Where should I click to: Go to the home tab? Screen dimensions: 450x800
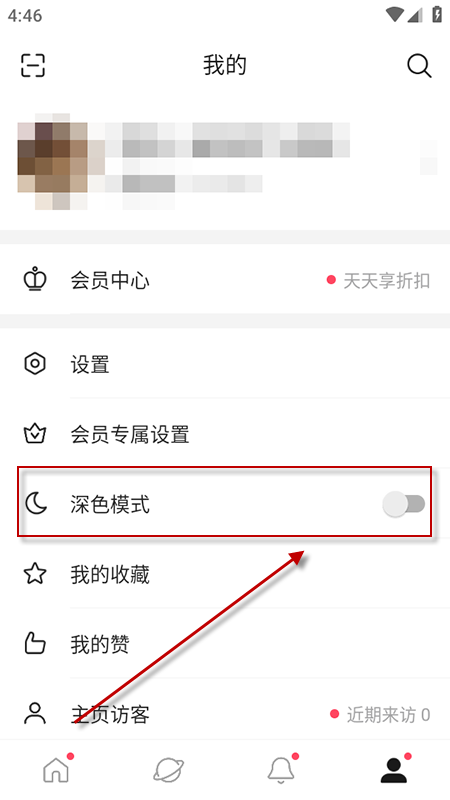pos(56,769)
